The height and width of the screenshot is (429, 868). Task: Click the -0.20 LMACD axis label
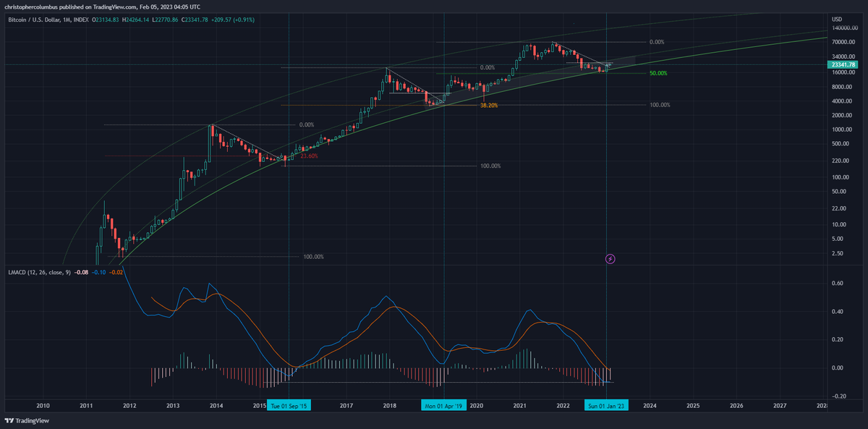tap(838, 396)
